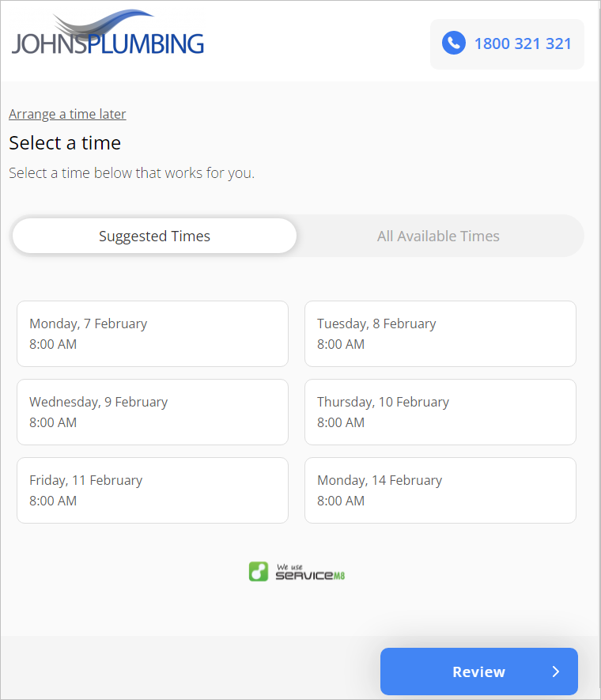Choose Wednesday, 9 February time slot
Image resolution: width=601 pixels, height=700 pixels.
pyautogui.click(x=152, y=412)
